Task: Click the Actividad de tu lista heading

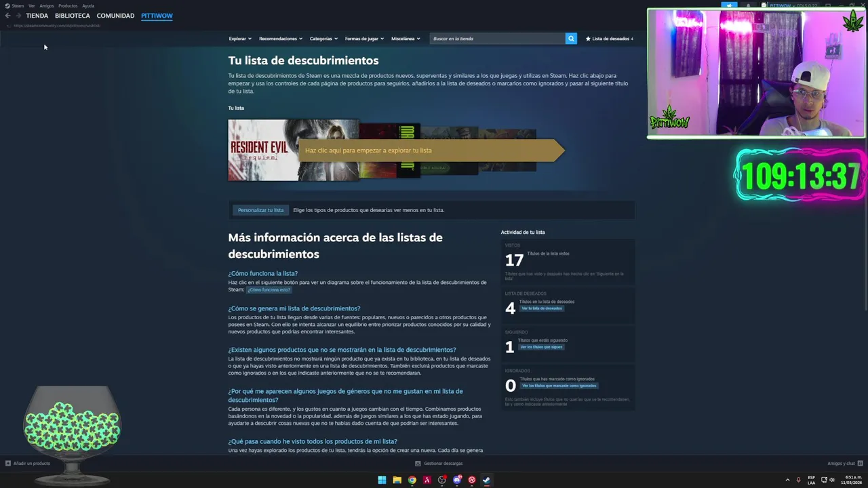Action: click(523, 232)
